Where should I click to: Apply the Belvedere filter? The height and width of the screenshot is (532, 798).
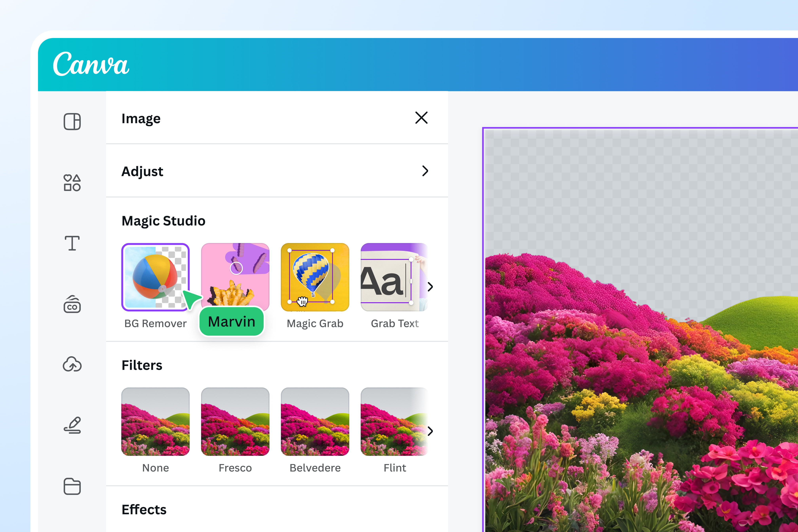click(314, 422)
